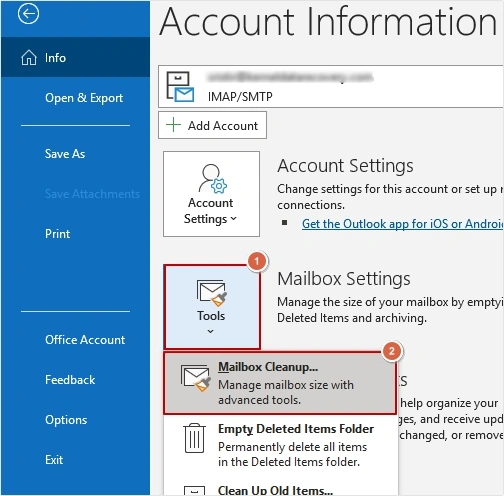The height and width of the screenshot is (496, 504).
Task: Click the Tools envelope broom icon
Action: pos(212,293)
